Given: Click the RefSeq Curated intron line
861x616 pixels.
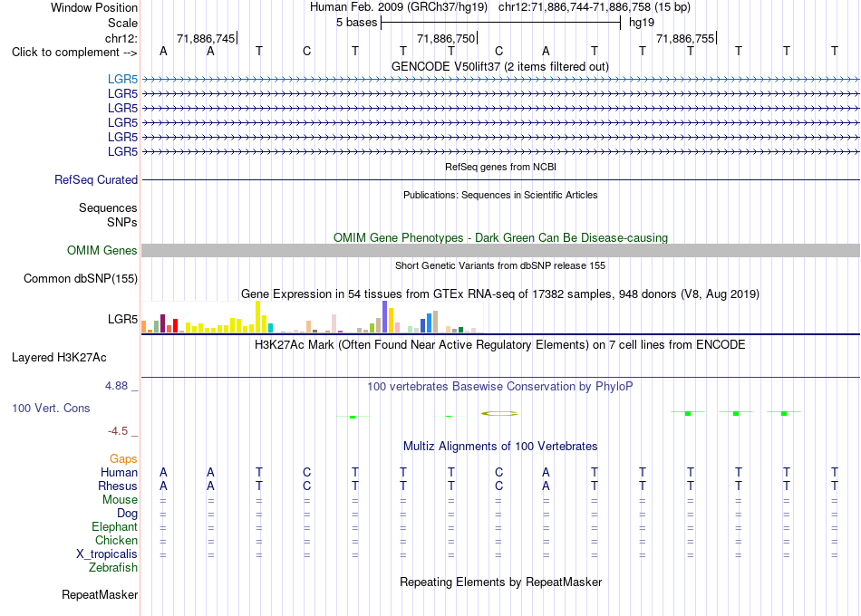Looking at the screenshot, I should click(x=500, y=179).
